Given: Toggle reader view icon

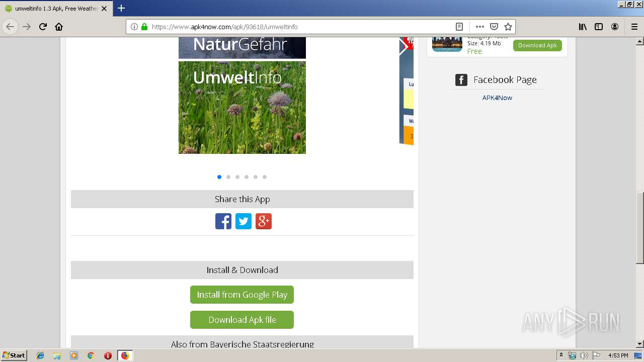Looking at the screenshot, I should click(x=459, y=27).
